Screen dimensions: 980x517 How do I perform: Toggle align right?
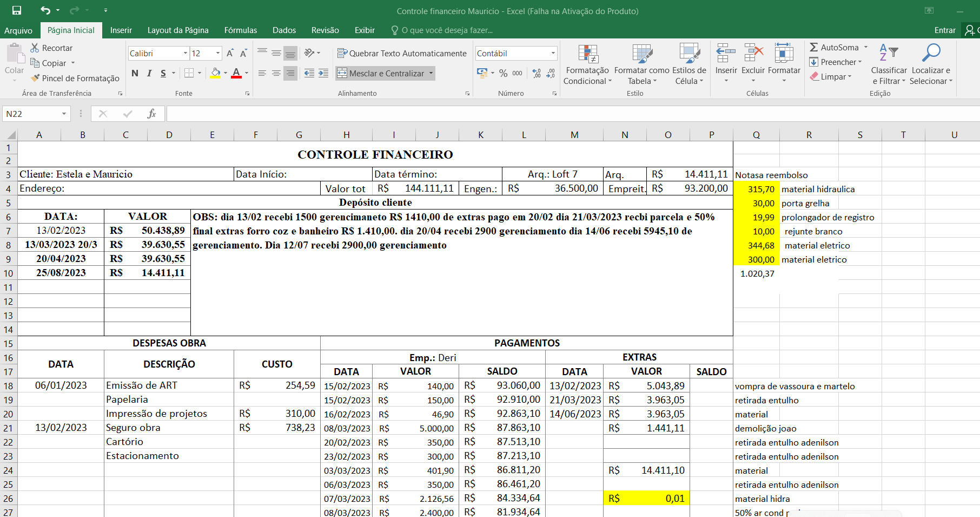[x=290, y=73]
